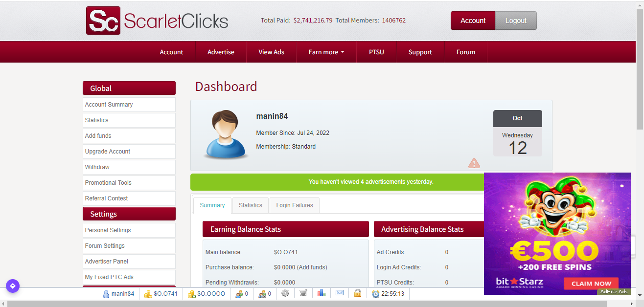
Task: Open the envelope messages icon
Action: pyautogui.click(x=340, y=293)
